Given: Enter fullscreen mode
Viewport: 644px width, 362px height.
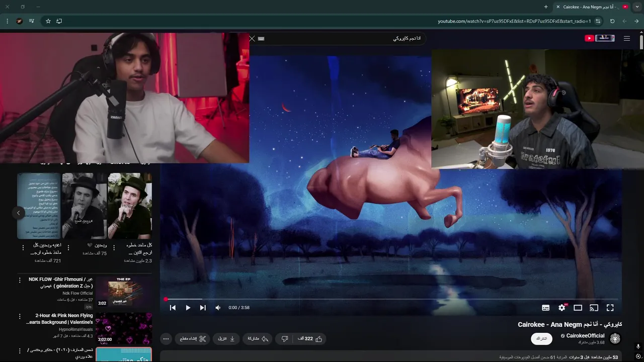Looking at the screenshot, I should coord(610,308).
